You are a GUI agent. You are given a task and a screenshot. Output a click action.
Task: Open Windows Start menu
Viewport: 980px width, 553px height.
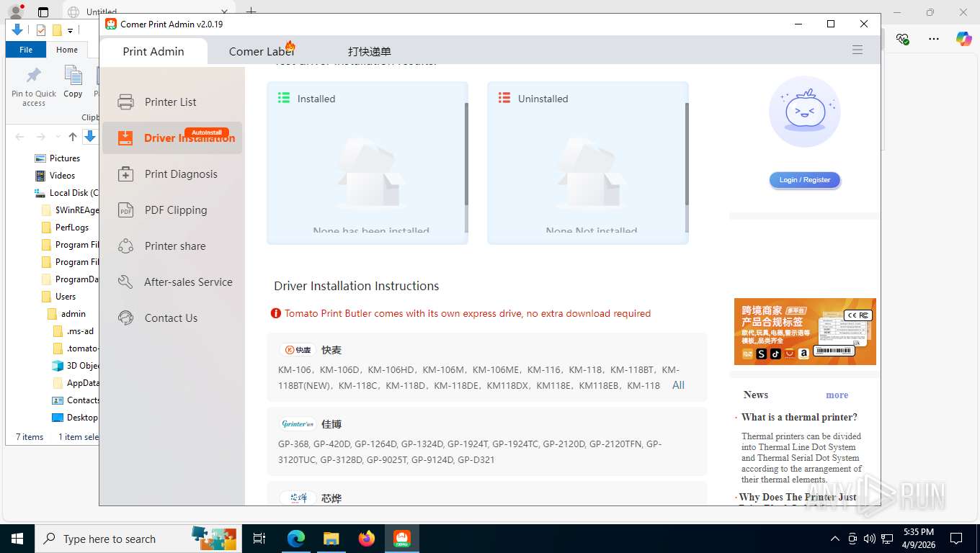click(17, 539)
